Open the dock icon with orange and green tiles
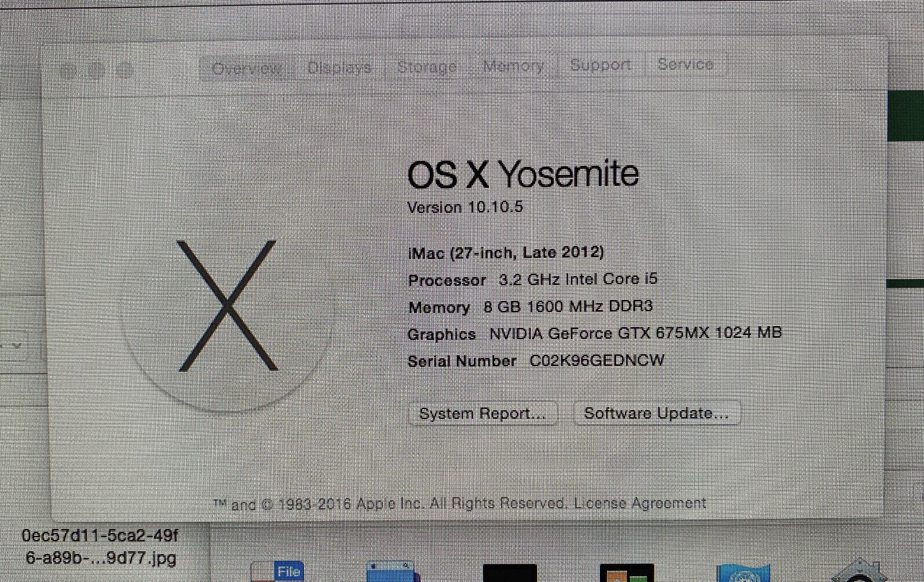This screenshot has height=582, width=924. pyautogui.click(x=627, y=573)
